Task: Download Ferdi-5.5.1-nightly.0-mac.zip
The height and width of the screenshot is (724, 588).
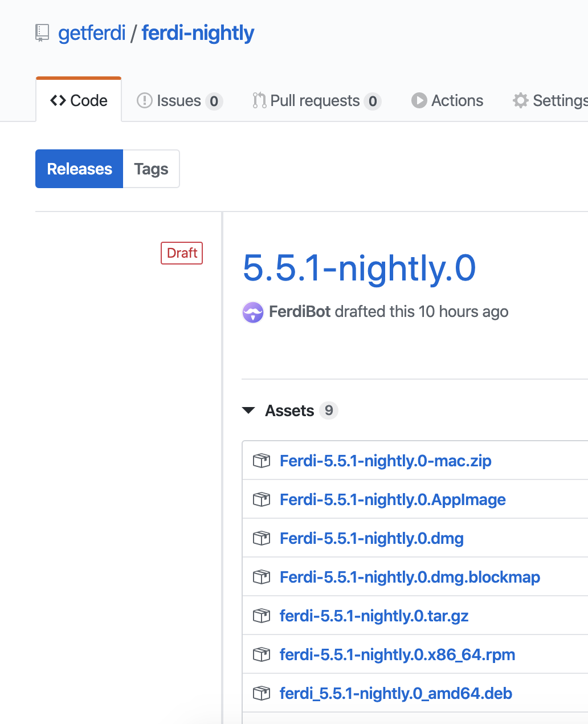Action: tap(386, 461)
